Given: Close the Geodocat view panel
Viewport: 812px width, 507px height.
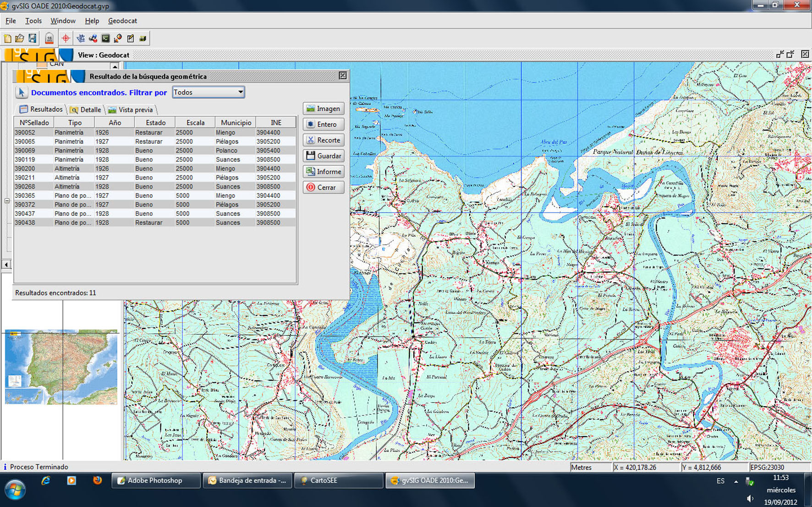Looking at the screenshot, I should pyautogui.click(x=805, y=54).
